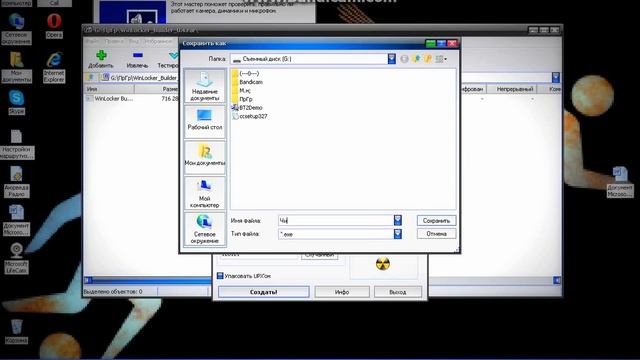Click Добавить in the archiver toolbar
The image size is (640, 360).
(x=101, y=59)
